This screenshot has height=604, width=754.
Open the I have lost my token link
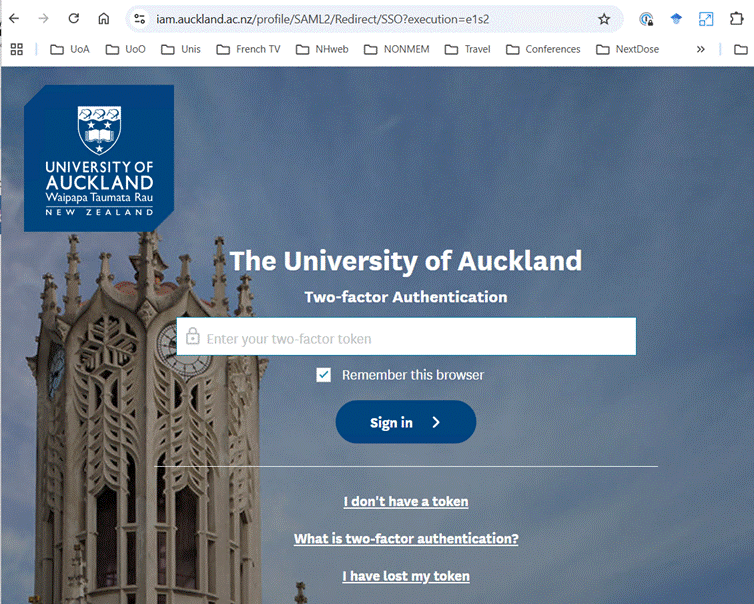pos(406,576)
